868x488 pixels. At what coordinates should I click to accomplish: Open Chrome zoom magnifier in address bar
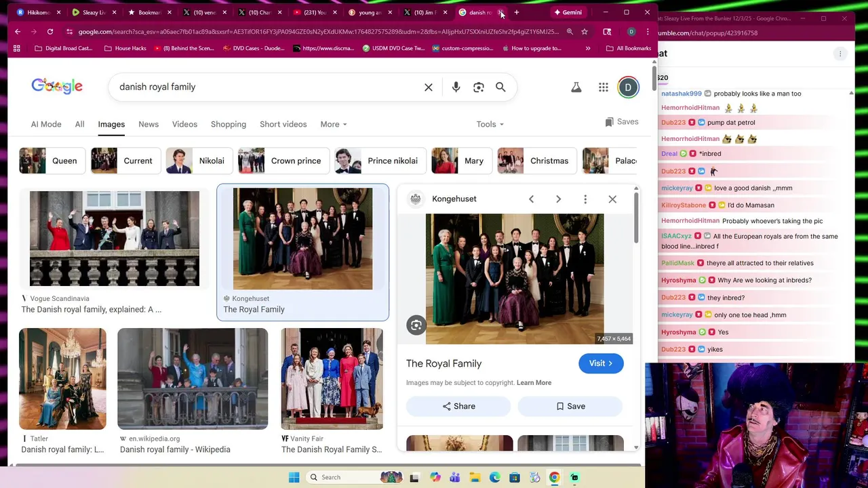570,32
